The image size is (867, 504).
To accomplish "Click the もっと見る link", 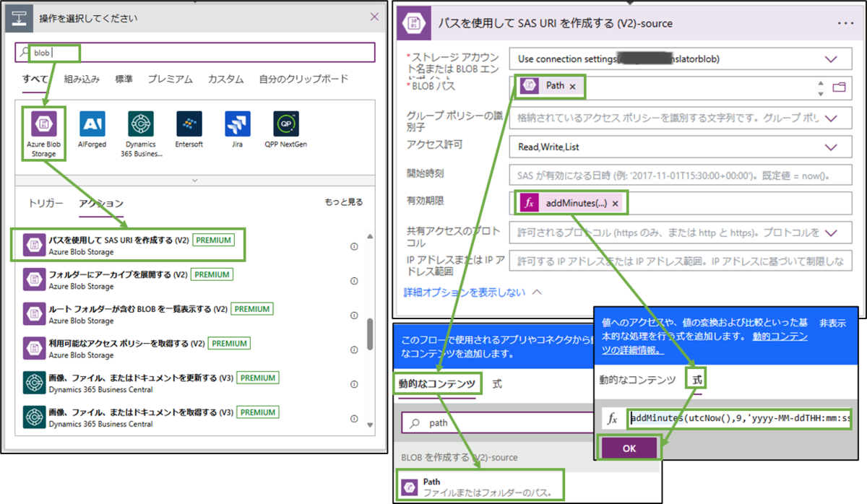I will pos(344,202).
